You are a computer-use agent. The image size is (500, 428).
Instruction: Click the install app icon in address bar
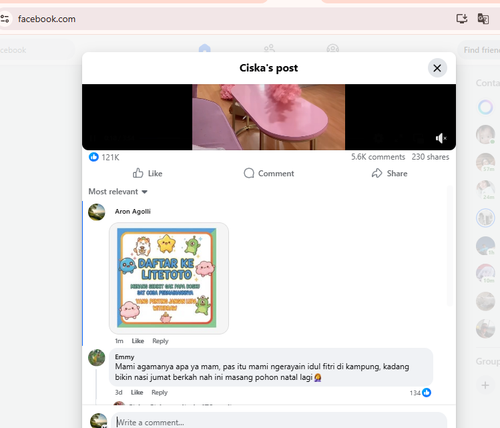pos(462,19)
